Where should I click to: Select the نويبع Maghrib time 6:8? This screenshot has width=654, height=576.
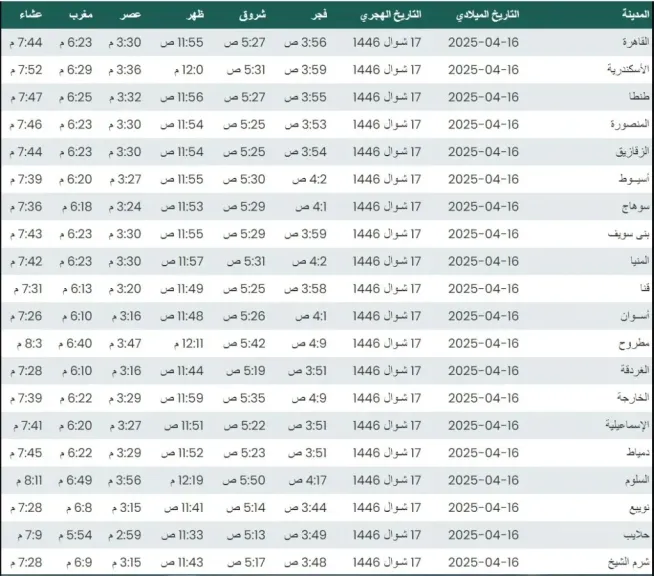pos(79,508)
